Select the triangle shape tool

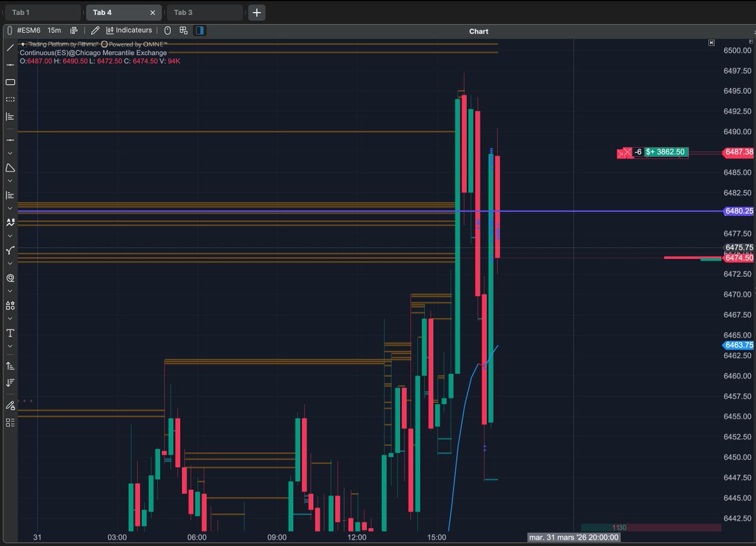pos(10,168)
